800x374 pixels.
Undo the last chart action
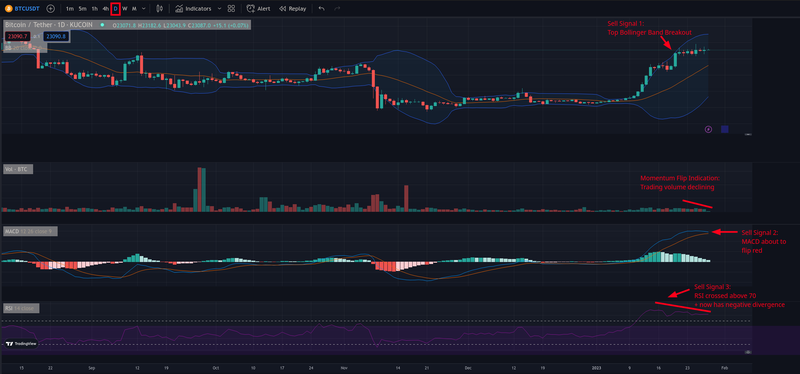pos(321,9)
